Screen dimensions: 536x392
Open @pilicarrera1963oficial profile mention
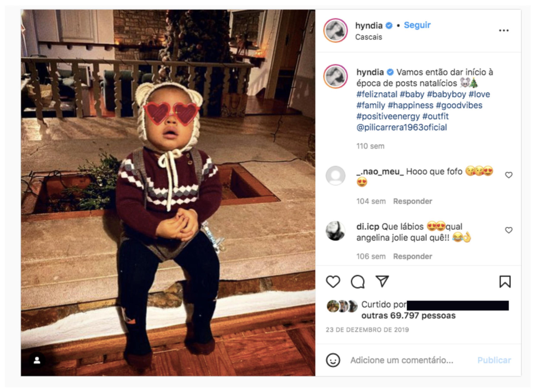401,127
